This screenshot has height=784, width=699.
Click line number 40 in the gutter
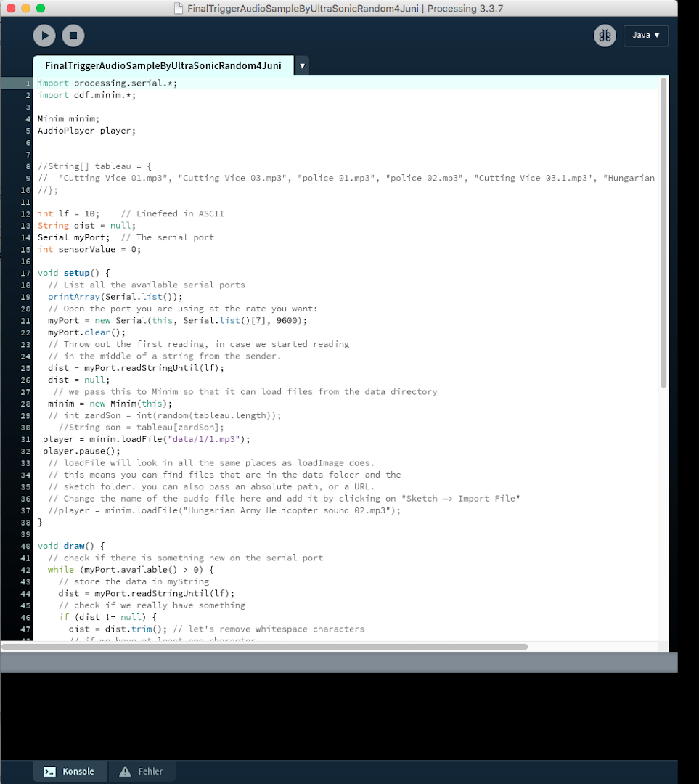pos(25,547)
